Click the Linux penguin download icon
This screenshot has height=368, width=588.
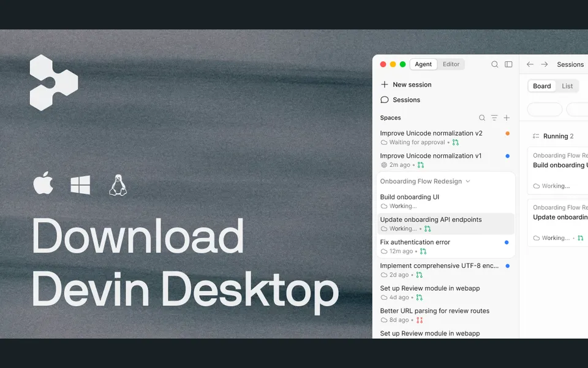pyautogui.click(x=118, y=185)
